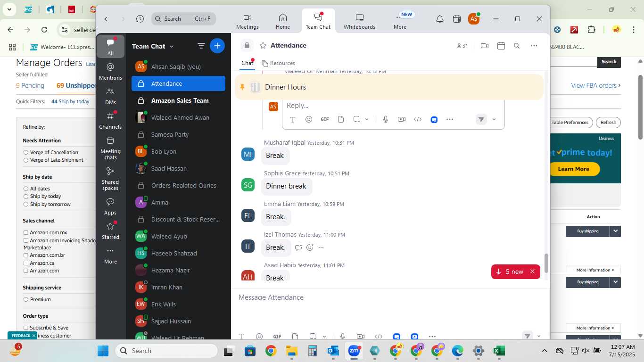Insert a GIF in the reply box

[325, 119]
